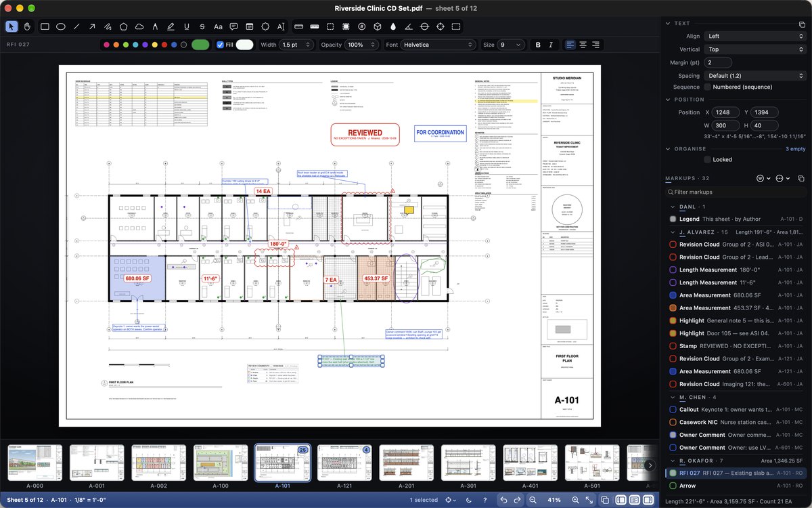The height and width of the screenshot is (508, 812).
Task: Open the Font Helvetica dropdown
Action: [x=438, y=45]
